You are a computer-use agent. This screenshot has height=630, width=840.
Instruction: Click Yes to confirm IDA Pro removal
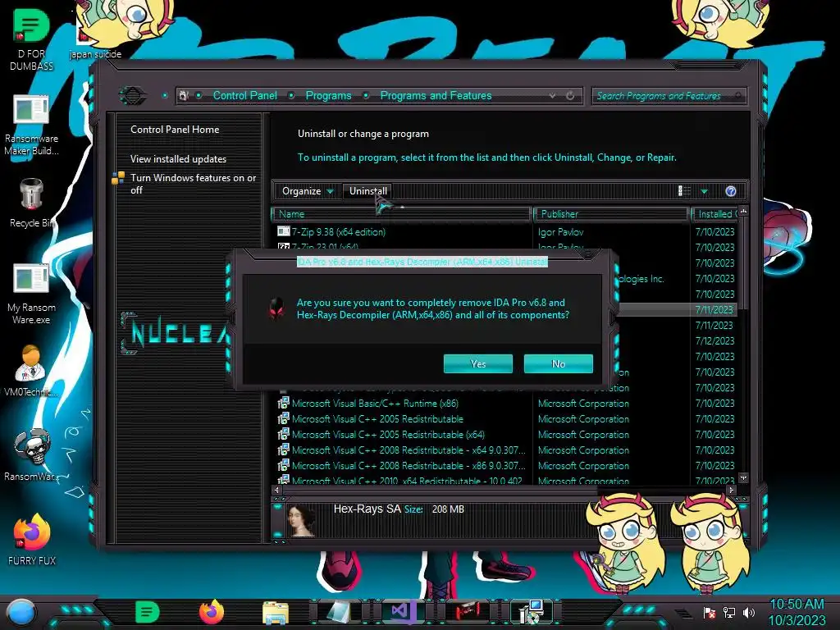(478, 363)
